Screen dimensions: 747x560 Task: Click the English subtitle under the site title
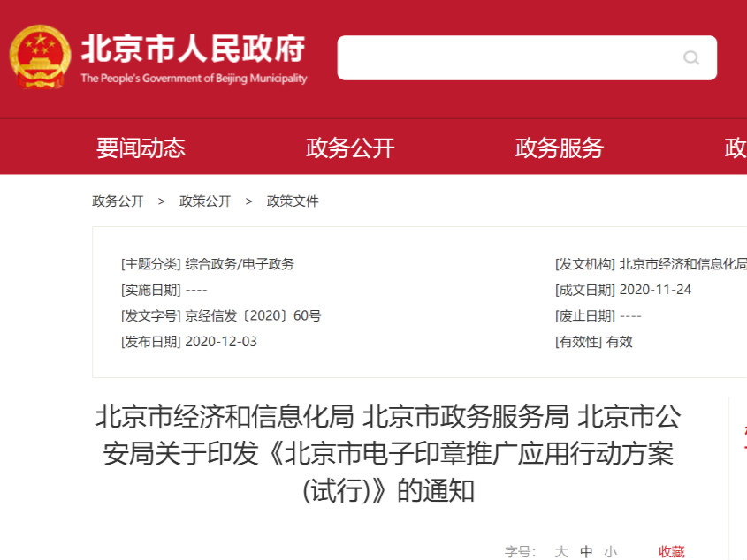194,78
